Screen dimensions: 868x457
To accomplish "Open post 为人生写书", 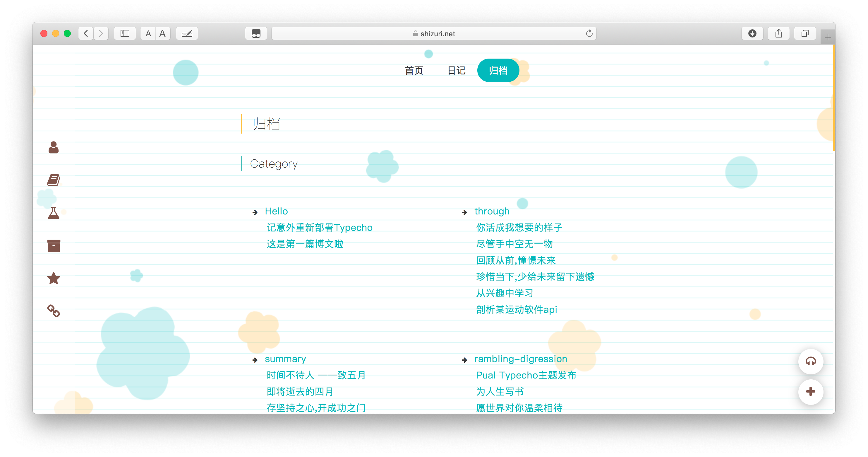I will (x=500, y=392).
